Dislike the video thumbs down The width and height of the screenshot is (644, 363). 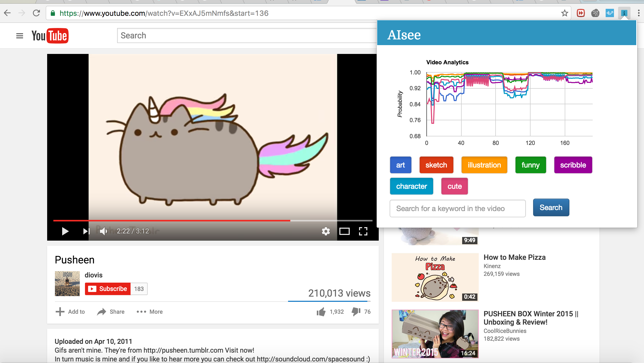click(356, 312)
